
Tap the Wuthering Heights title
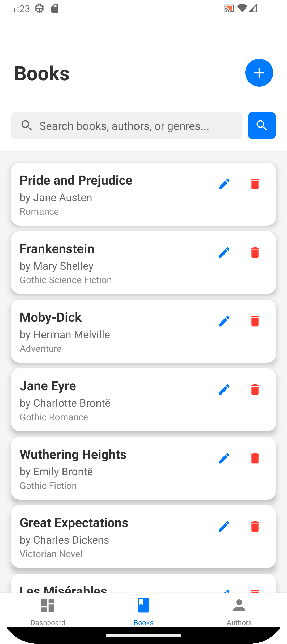tap(73, 455)
